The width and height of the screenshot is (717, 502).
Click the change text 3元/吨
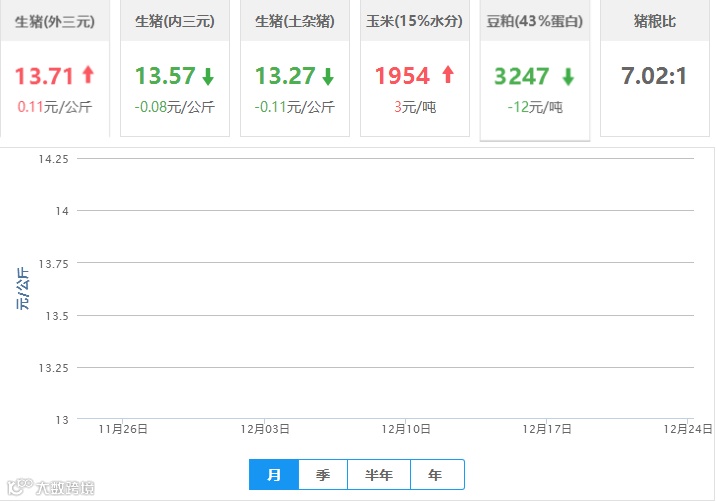(x=415, y=107)
